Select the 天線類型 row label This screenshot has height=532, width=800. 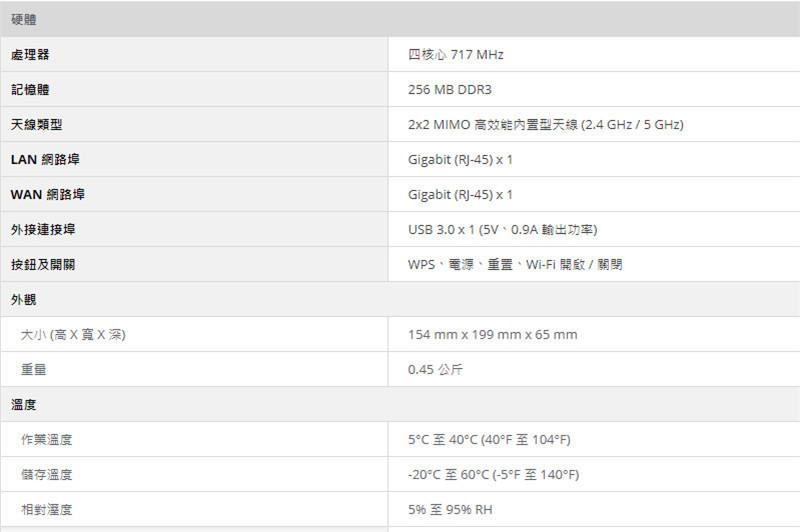(37, 124)
